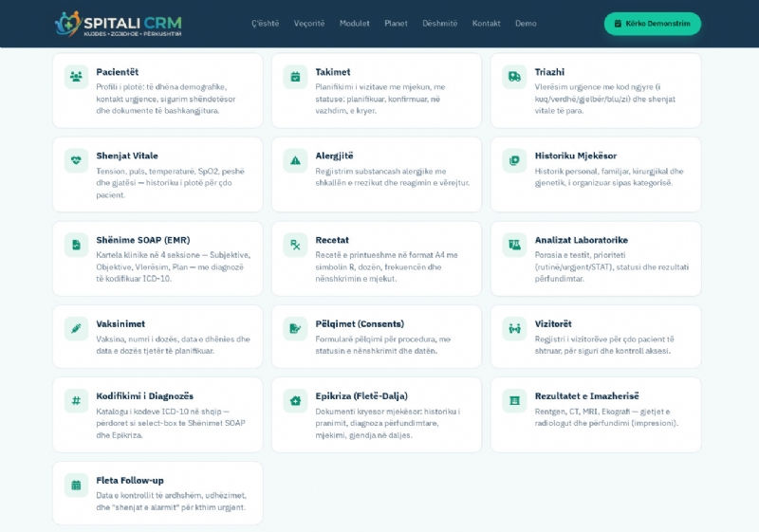Click the Kërko Demonstrim button
The width and height of the screenshot is (759, 532).
(652, 24)
